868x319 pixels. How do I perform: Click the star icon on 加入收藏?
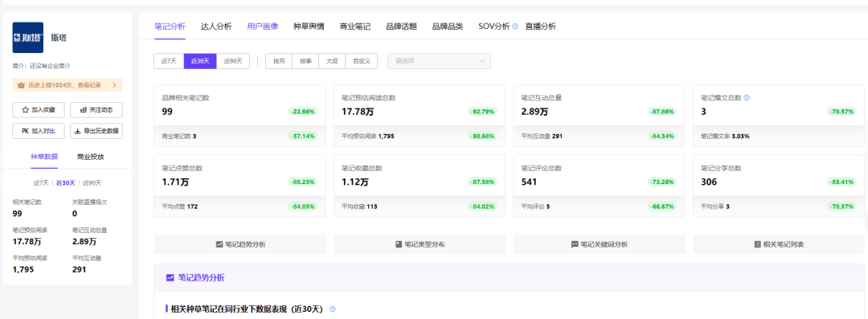pos(26,109)
